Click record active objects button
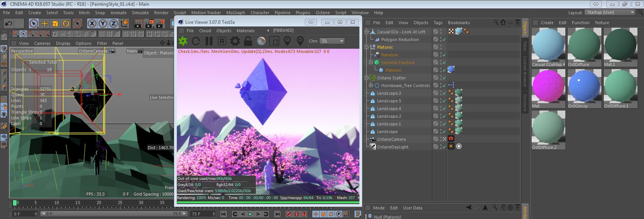Image resolution: width=644 pixels, height=219 pixels. 289,214
